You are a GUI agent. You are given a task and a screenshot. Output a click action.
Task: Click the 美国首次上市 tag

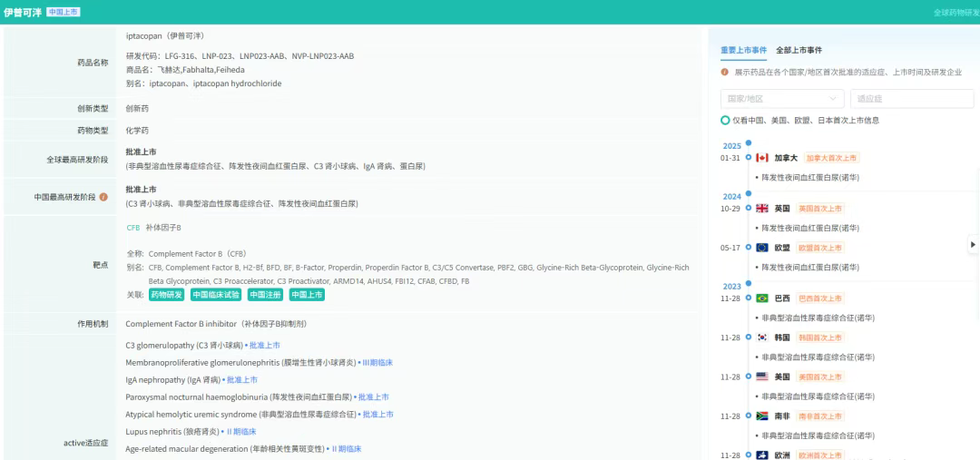pos(820,377)
